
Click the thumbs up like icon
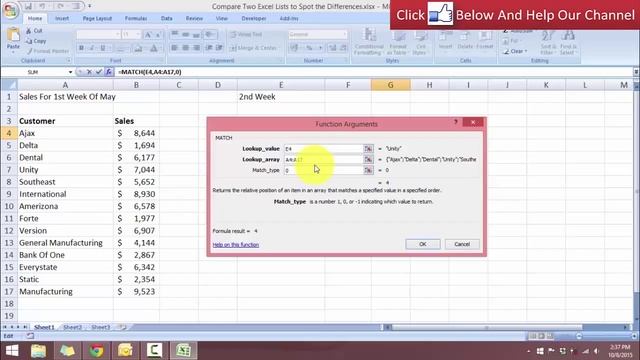[x=440, y=14]
